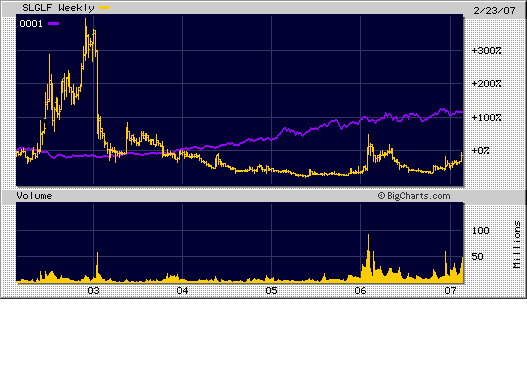Screen dimensions: 527x384
Task: Click the BigCharts.com copyright text
Action: [x=414, y=196]
